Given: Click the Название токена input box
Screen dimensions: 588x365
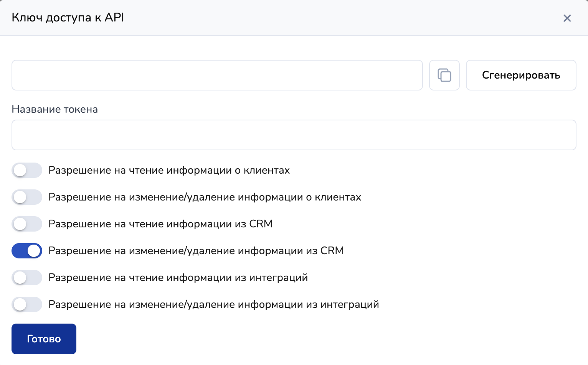Looking at the screenshot, I should tap(294, 135).
